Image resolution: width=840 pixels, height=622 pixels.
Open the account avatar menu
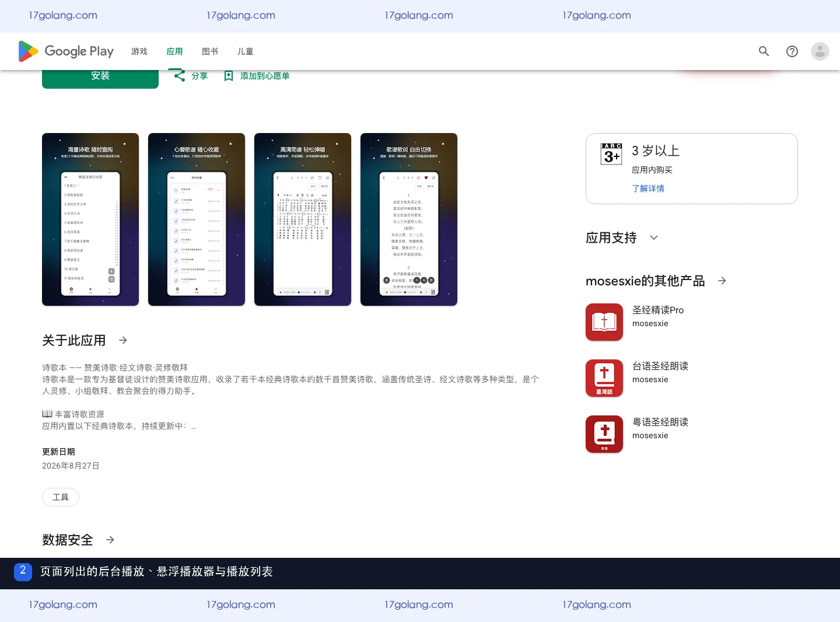pyautogui.click(x=820, y=51)
